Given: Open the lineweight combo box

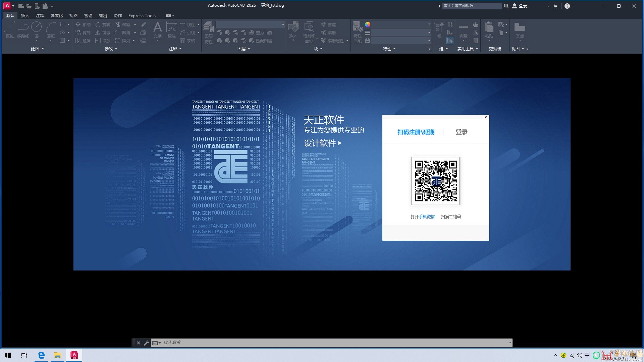Looking at the screenshot, I should coord(401,33).
